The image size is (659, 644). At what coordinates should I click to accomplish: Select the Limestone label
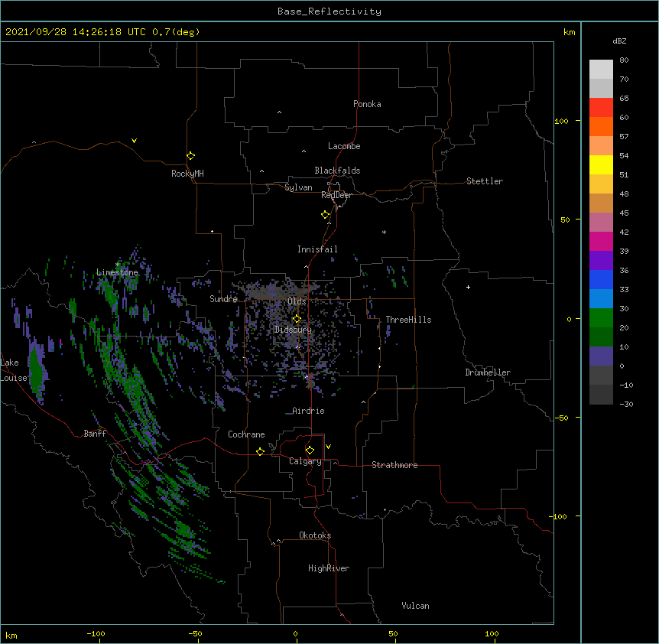click(117, 272)
